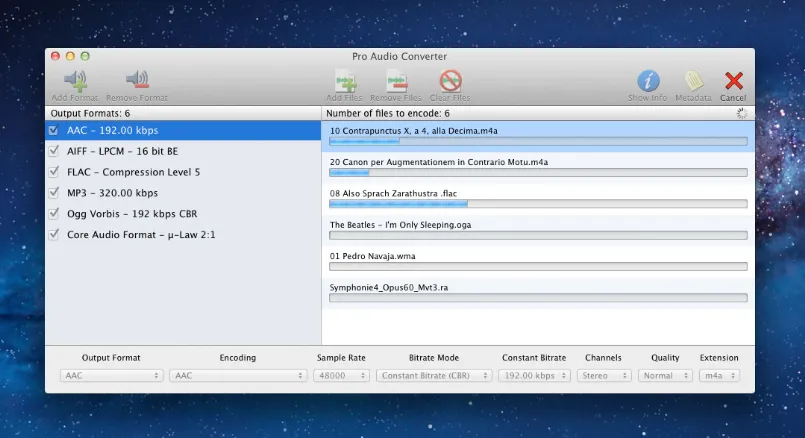Click the Number of files to encode header
Image resolution: width=805 pixels, height=438 pixels.
(x=388, y=113)
